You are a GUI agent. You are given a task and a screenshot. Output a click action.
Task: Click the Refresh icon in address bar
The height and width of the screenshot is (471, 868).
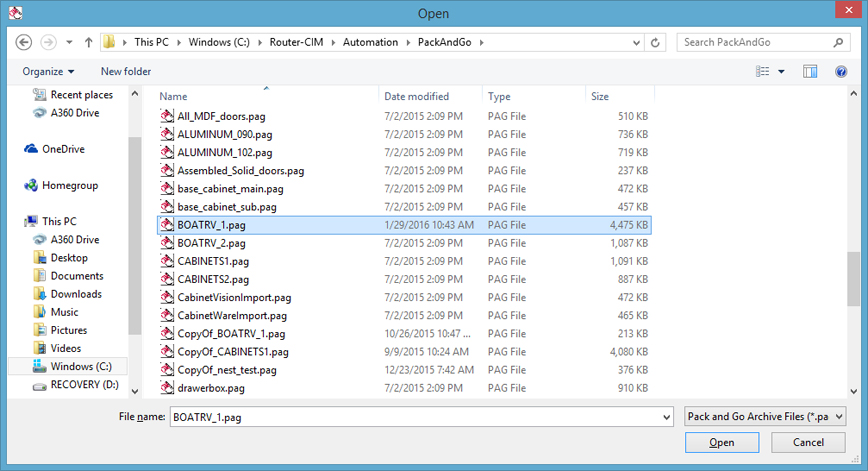pyautogui.click(x=656, y=42)
